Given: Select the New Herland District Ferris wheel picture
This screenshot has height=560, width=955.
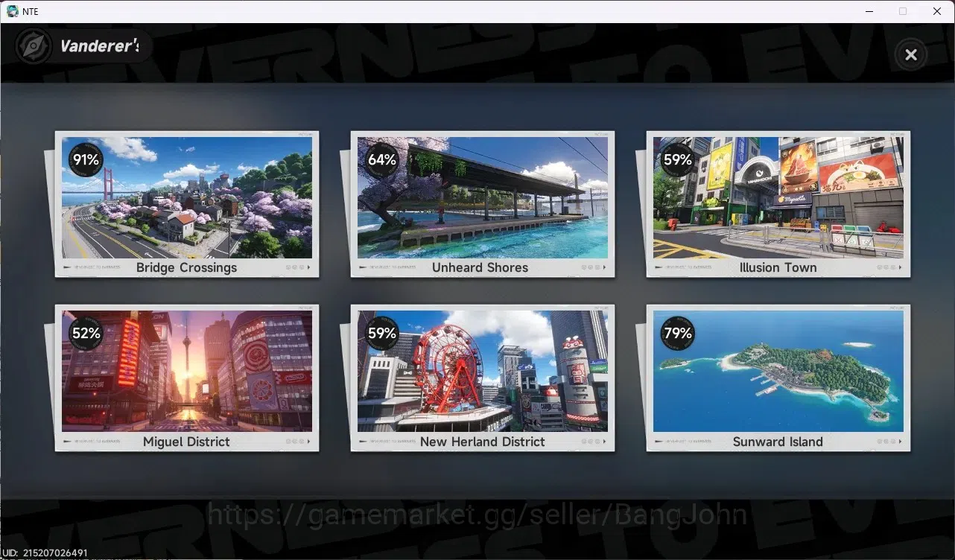Looking at the screenshot, I should [x=483, y=371].
